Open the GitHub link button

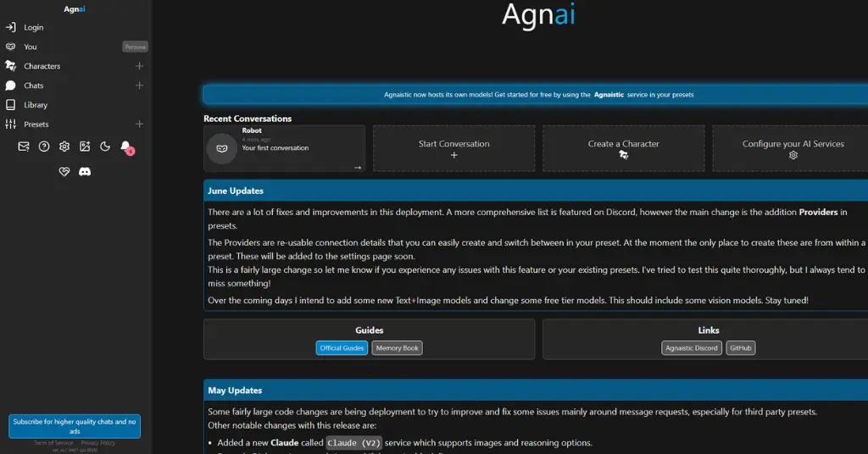tap(741, 348)
